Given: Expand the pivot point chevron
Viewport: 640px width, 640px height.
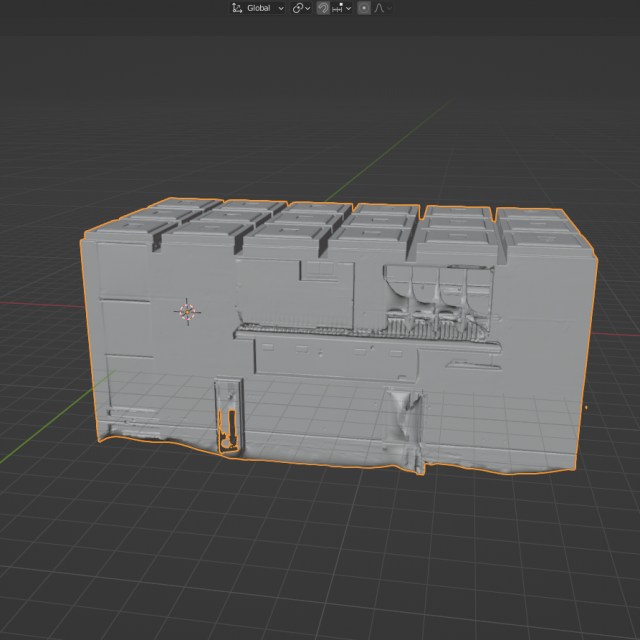Looking at the screenshot, I should click(308, 8).
